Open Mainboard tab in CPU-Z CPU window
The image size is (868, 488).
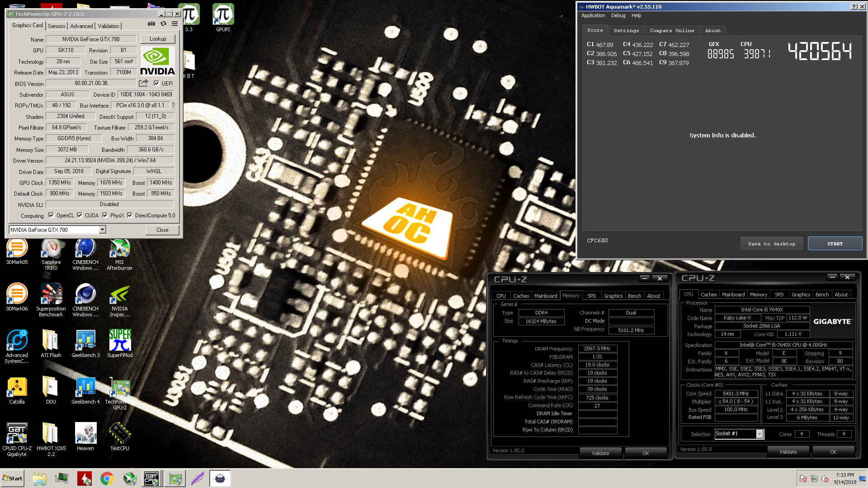click(733, 295)
